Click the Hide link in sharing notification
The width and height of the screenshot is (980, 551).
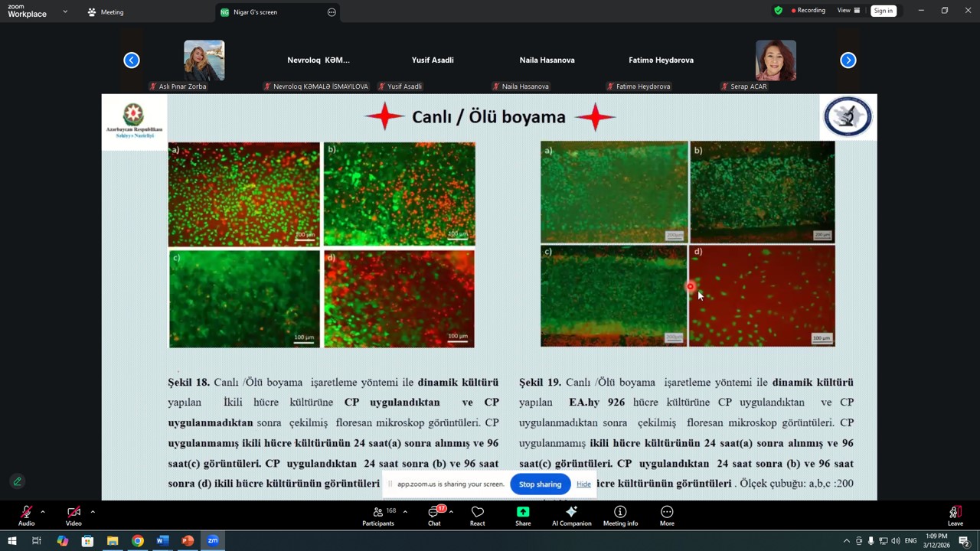click(x=583, y=484)
